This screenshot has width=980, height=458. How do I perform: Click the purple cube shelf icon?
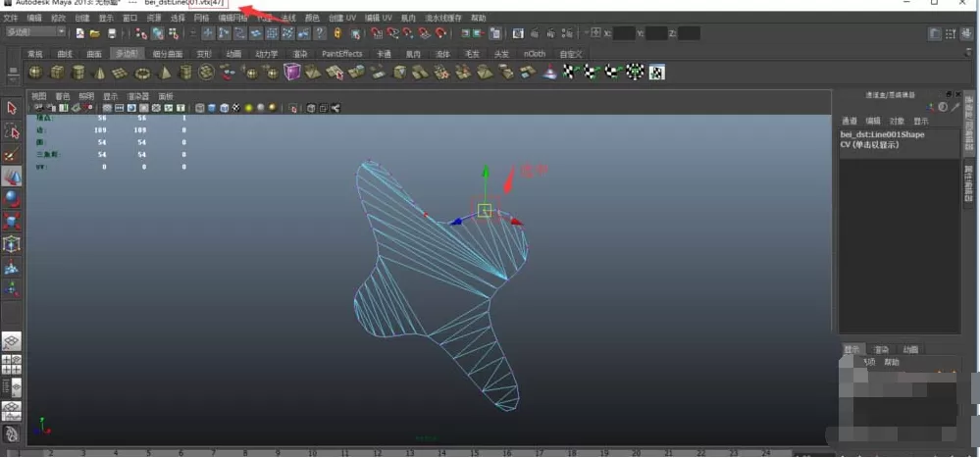(292, 73)
